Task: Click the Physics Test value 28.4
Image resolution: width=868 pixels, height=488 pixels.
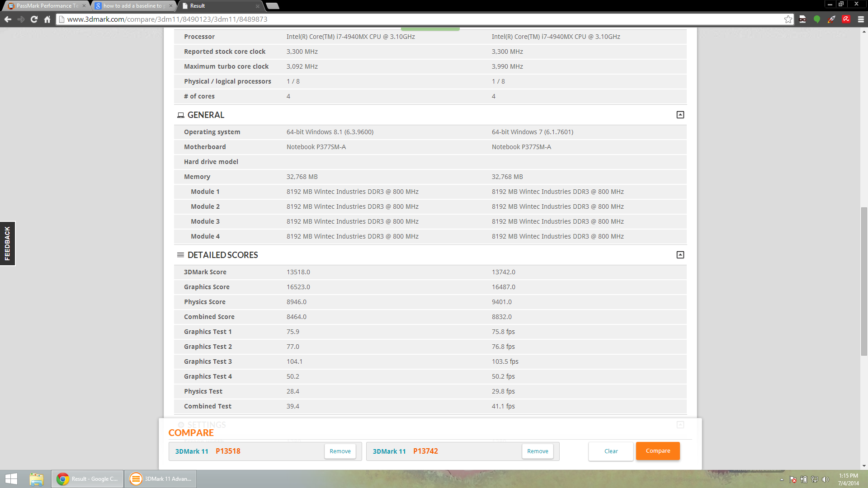Action: tap(293, 391)
